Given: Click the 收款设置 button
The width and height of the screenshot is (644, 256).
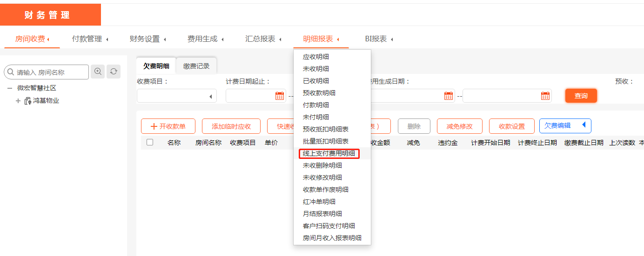Looking at the screenshot, I should (511, 126).
